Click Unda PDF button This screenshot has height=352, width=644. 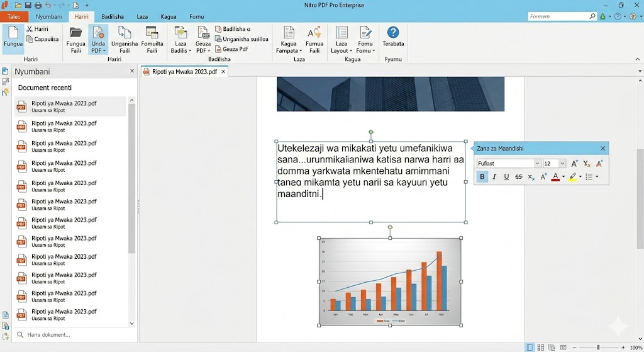point(98,40)
